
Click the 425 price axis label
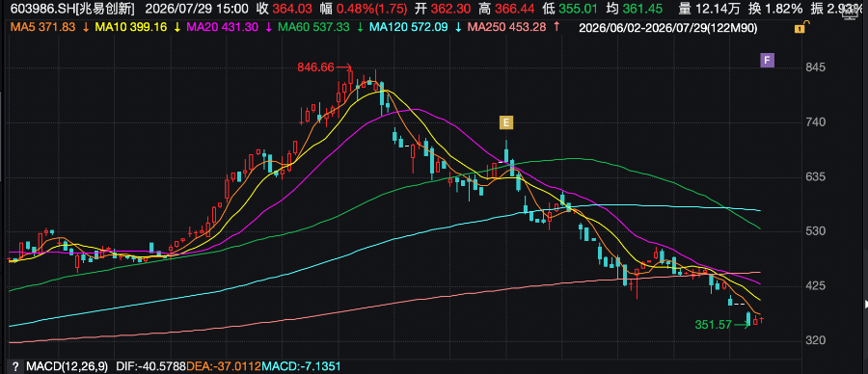pos(817,285)
